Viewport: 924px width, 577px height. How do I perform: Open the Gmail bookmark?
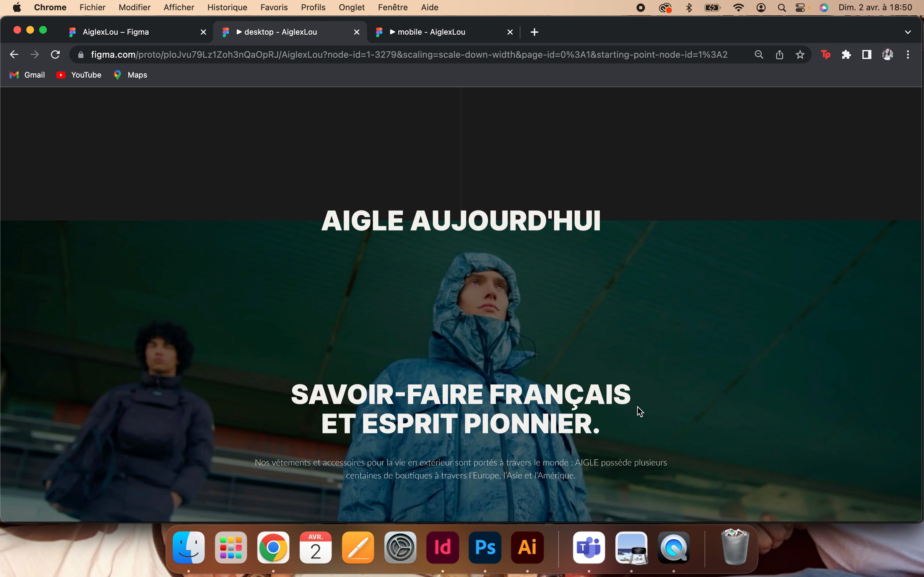tap(27, 75)
